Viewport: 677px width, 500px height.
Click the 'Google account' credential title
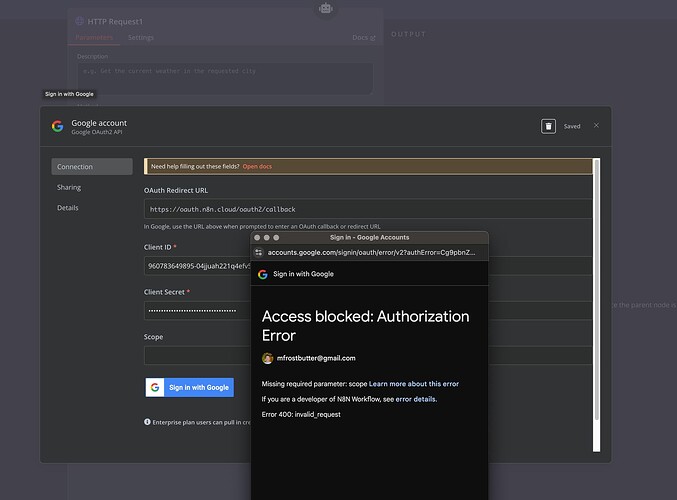pyautogui.click(x=99, y=123)
